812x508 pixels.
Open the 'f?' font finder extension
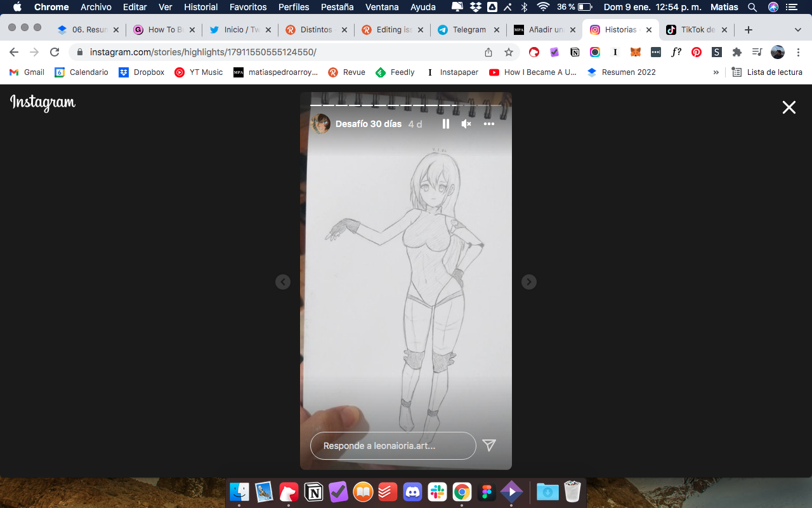pyautogui.click(x=676, y=52)
